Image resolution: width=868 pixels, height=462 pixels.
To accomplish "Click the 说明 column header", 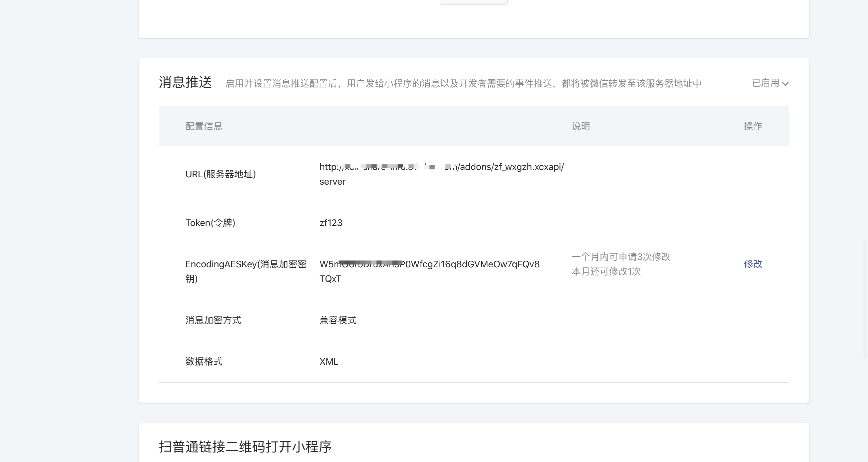I will pyautogui.click(x=580, y=126).
